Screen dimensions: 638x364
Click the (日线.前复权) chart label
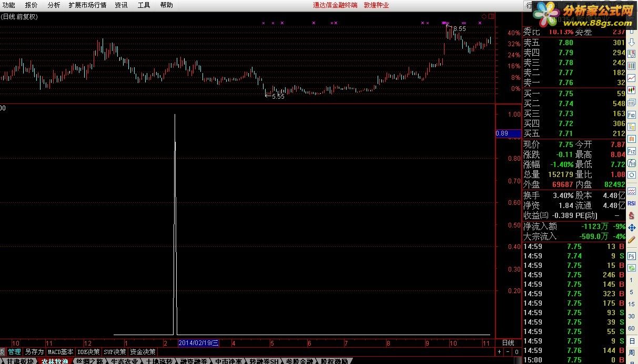[19, 17]
